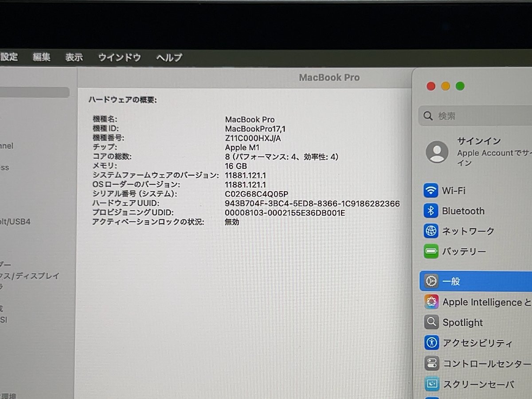
Task: Open the 編集 menu in menu bar
Action: 42,57
